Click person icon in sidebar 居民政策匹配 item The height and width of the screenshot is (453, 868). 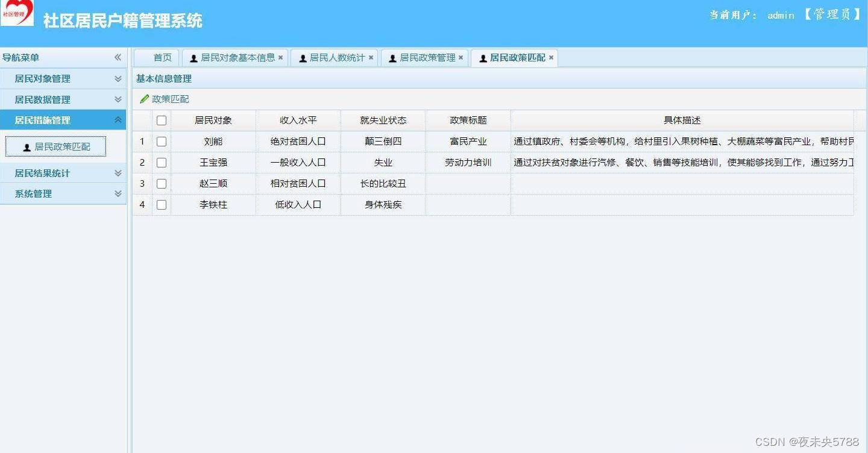(x=27, y=147)
